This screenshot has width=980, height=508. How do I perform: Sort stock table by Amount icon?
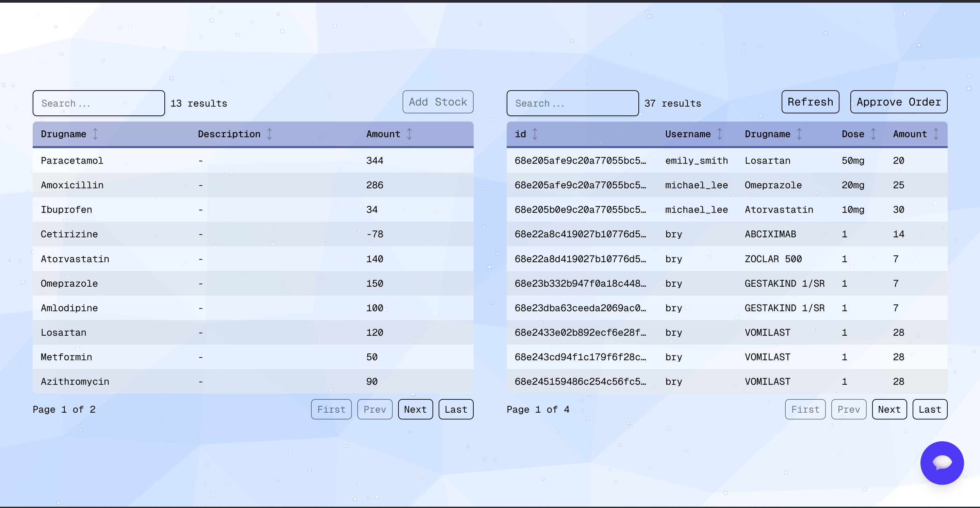pos(409,134)
